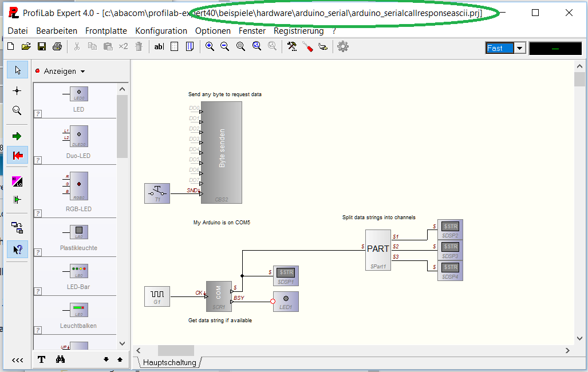Click the red screwdriver icon
The image size is (588, 372).
pos(307,46)
